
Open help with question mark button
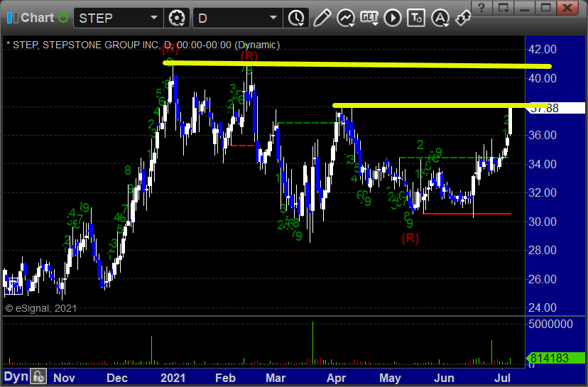point(482,8)
